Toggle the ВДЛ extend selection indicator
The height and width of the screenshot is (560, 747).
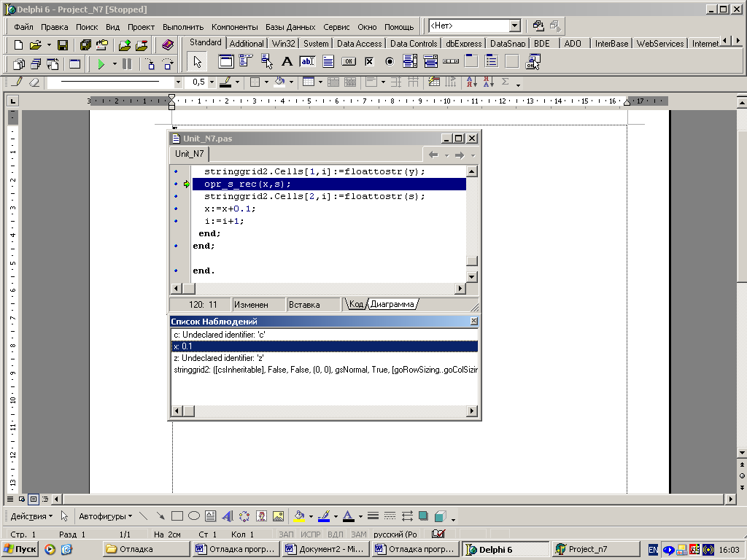336,534
